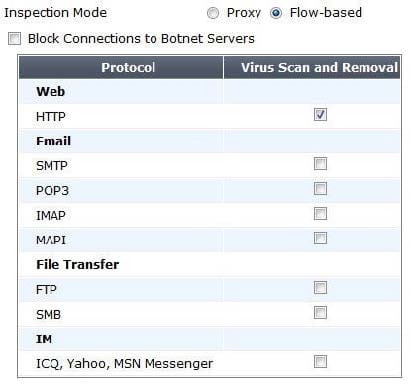Click the ICQ, Yahoo, MSN Messenger label
The width and height of the screenshot is (411, 388).
pos(124,363)
